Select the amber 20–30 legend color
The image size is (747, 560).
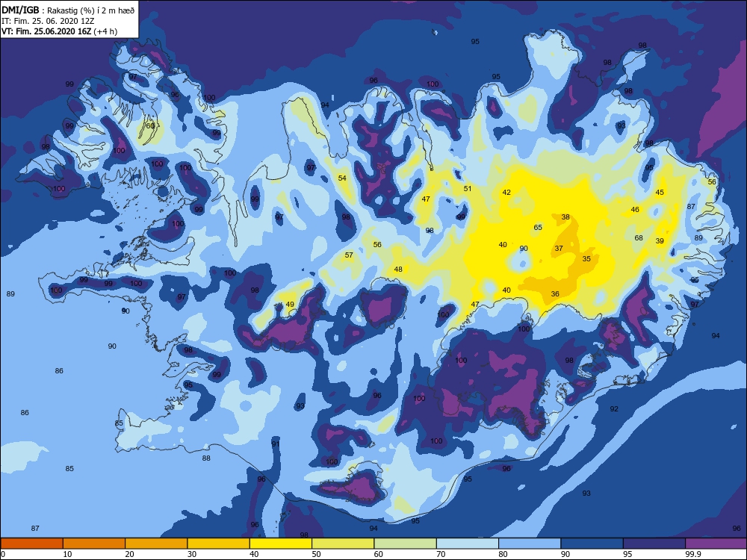(156, 544)
